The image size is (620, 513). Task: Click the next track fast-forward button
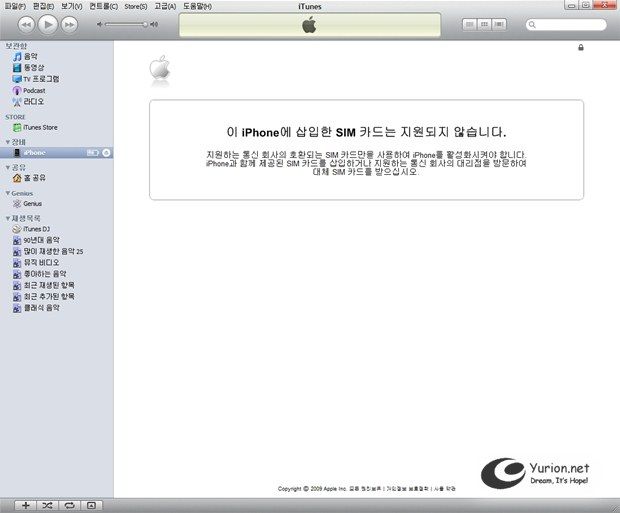[x=70, y=25]
